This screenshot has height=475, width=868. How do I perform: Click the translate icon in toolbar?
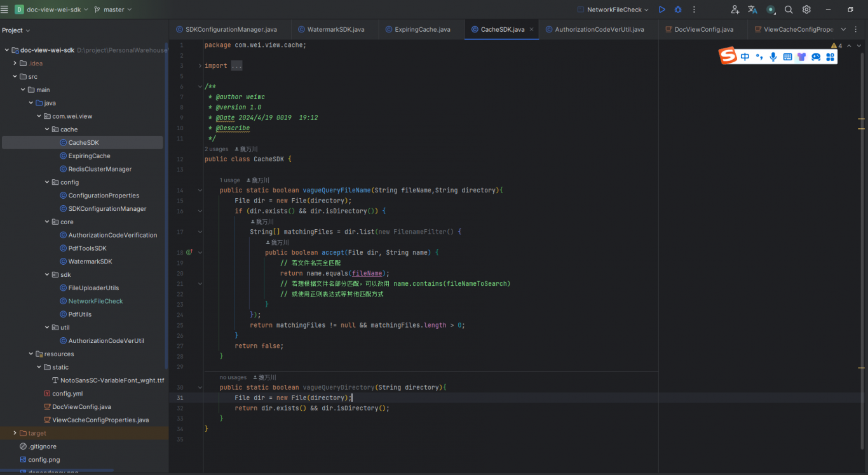752,10
